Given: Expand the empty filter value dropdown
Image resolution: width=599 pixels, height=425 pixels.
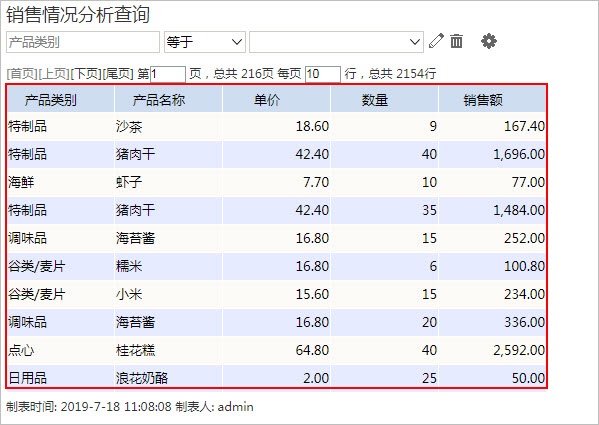Looking at the screenshot, I should [336, 42].
